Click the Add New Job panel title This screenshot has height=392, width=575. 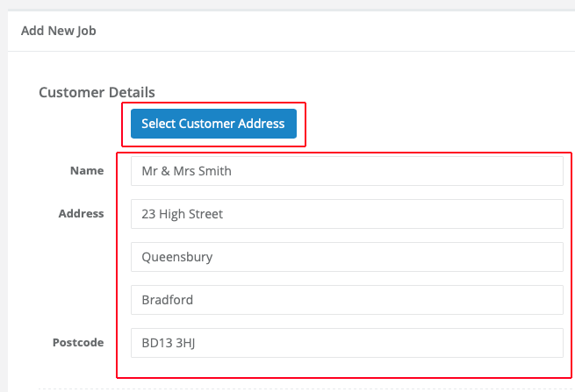tap(58, 32)
